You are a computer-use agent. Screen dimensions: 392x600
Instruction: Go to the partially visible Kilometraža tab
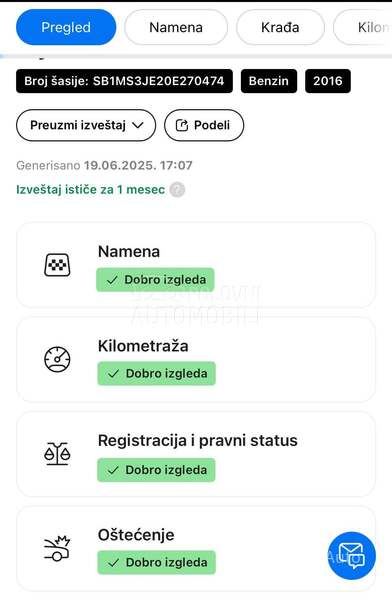pyautogui.click(x=363, y=27)
